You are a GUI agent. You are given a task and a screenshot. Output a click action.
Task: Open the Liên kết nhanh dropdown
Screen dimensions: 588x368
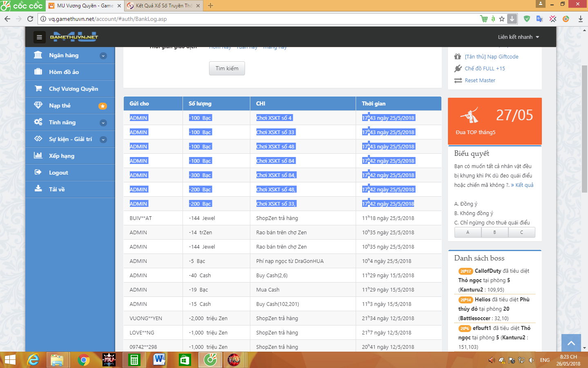coord(518,37)
